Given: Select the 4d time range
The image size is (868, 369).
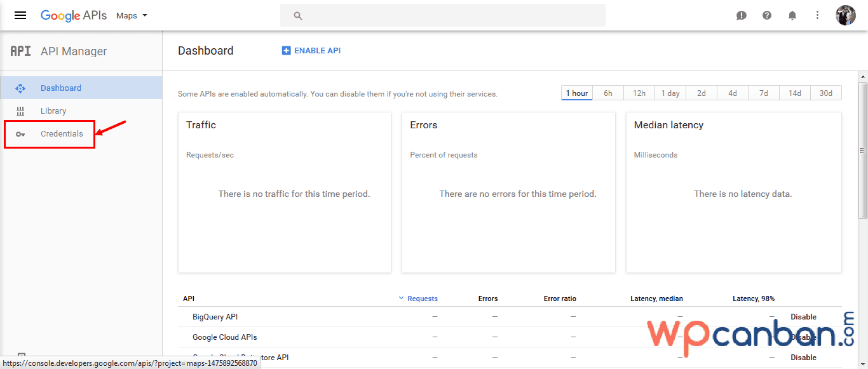Looking at the screenshot, I should pos(733,93).
